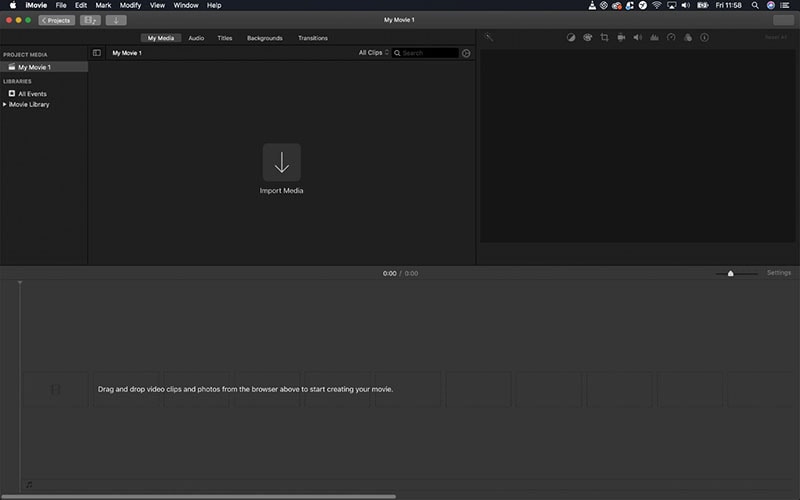800x500 pixels.
Task: Click the toolbar import download arrow button
Action: click(x=116, y=20)
